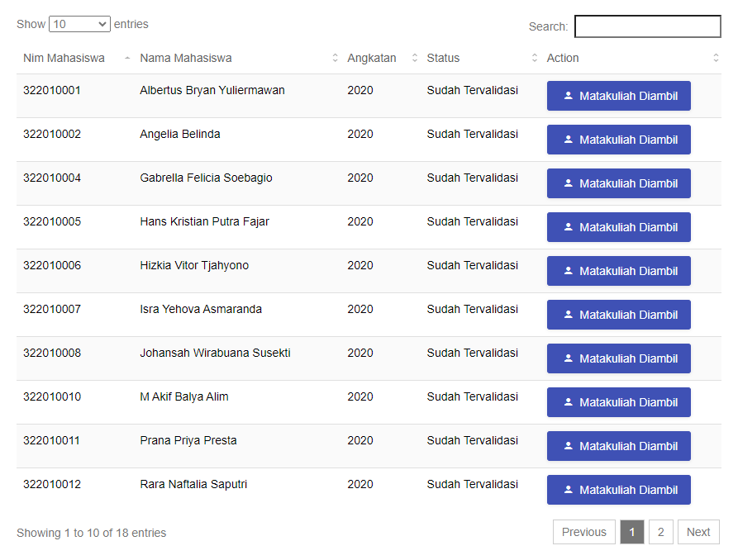Open Matakuliah Diambil for Hans Kristian Putra Fajar
Viewport: 738px width, 560px height.
[619, 227]
